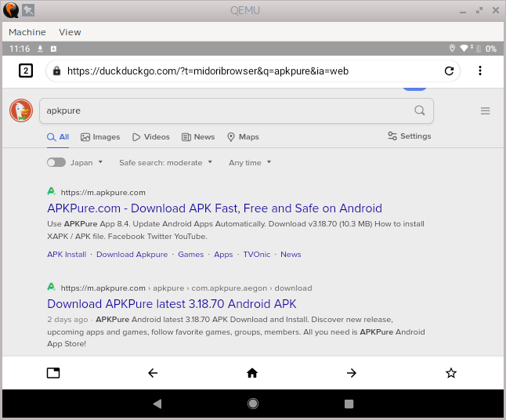Click the download icon in the status bar
The width and height of the screenshot is (506, 420).
click(40, 49)
